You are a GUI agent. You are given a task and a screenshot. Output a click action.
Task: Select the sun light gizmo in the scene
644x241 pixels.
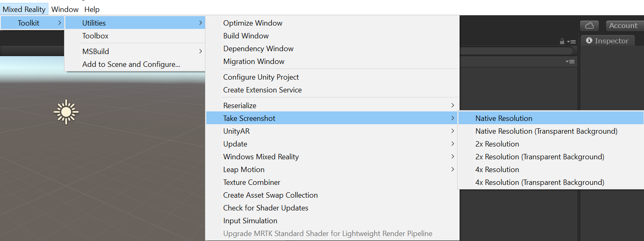(66, 112)
